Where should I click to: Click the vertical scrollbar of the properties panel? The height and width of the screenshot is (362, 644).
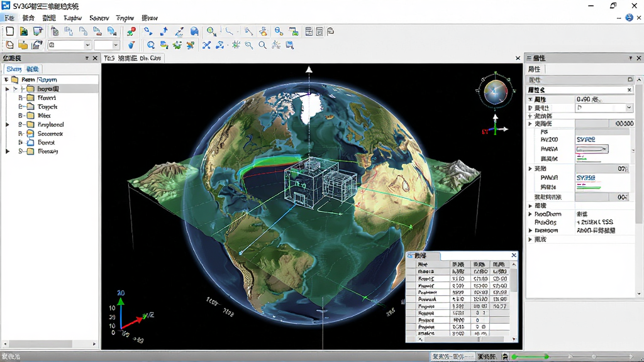point(639,186)
